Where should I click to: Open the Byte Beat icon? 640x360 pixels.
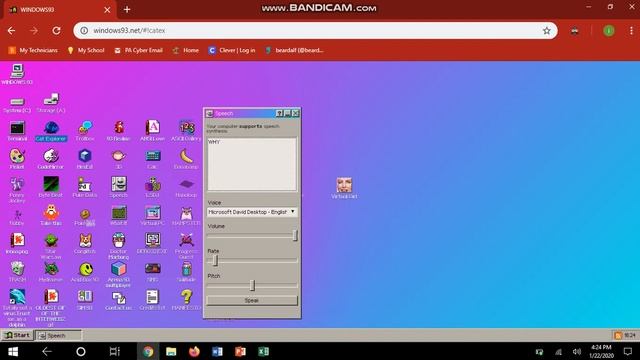tap(51, 187)
